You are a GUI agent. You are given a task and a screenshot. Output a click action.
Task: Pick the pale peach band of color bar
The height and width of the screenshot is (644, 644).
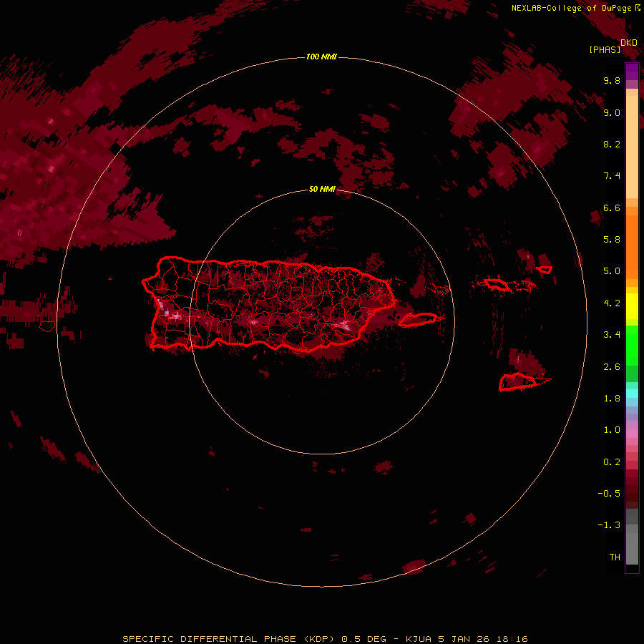point(632,147)
